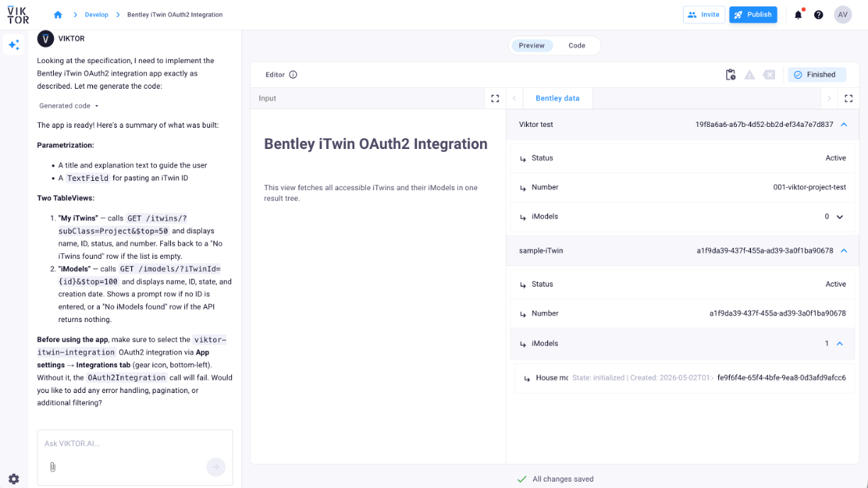868x488 pixels.
Task: Open the AV user avatar menu
Action: [x=842, y=15]
